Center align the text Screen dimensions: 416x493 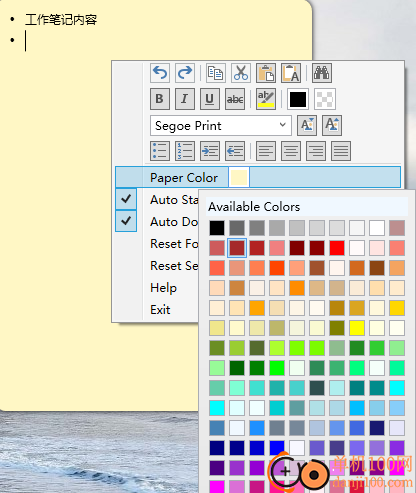point(291,151)
